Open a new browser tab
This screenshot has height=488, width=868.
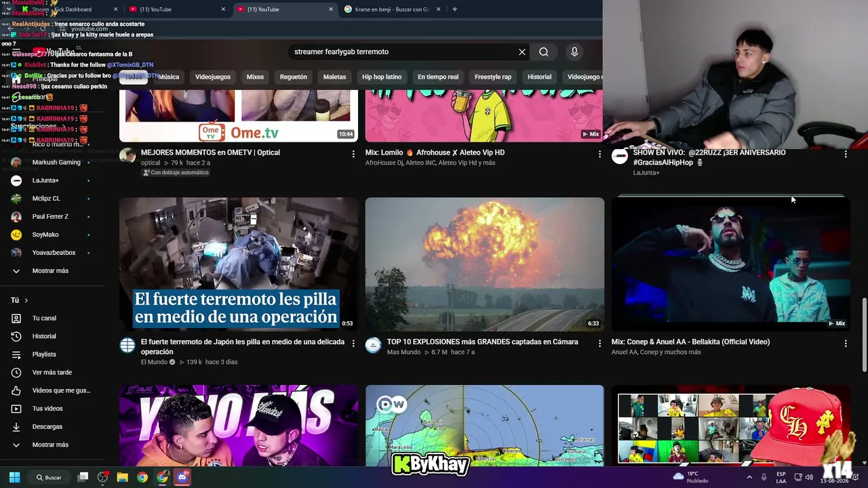click(x=454, y=9)
